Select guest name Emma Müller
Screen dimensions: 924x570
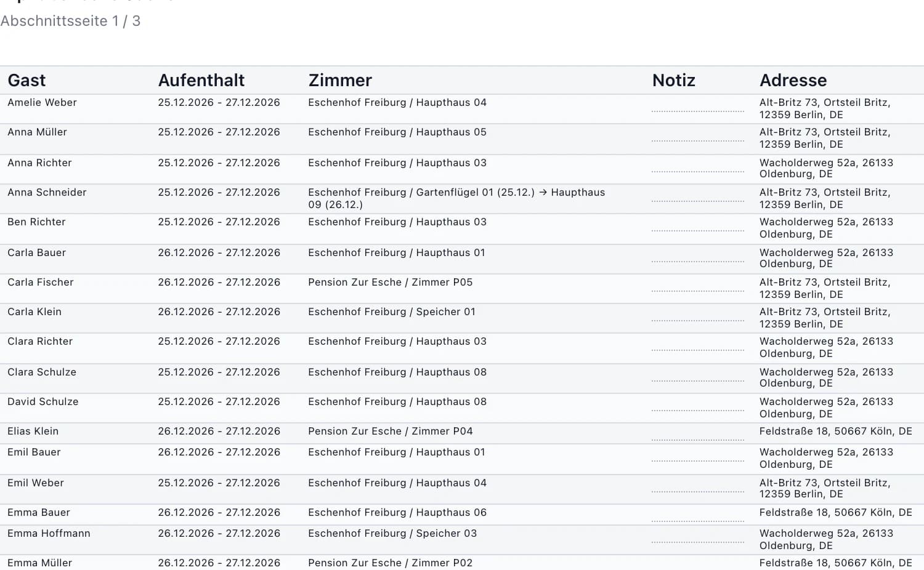[x=39, y=563]
